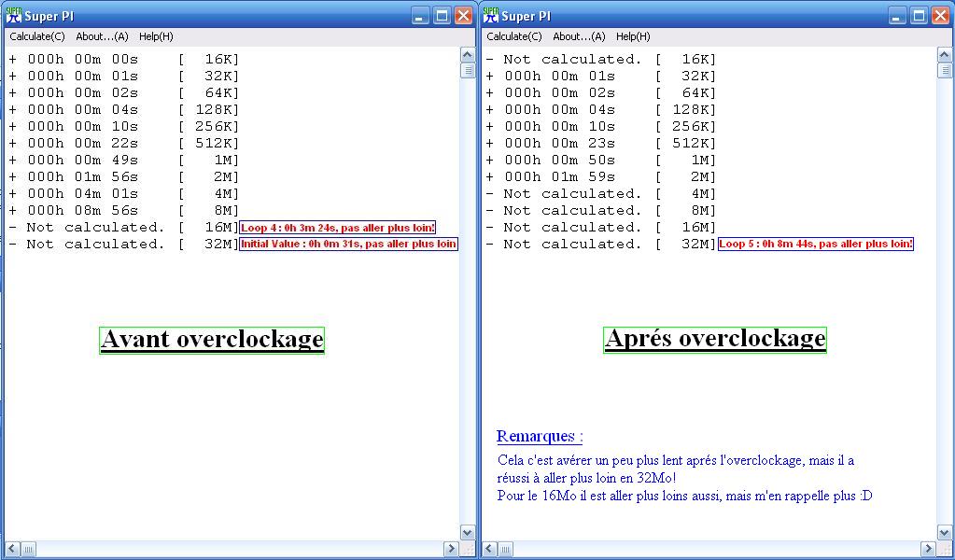The width and height of the screenshot is (955, 560).
Task: Select the 1M 49s row in left window
Action: 123,161
